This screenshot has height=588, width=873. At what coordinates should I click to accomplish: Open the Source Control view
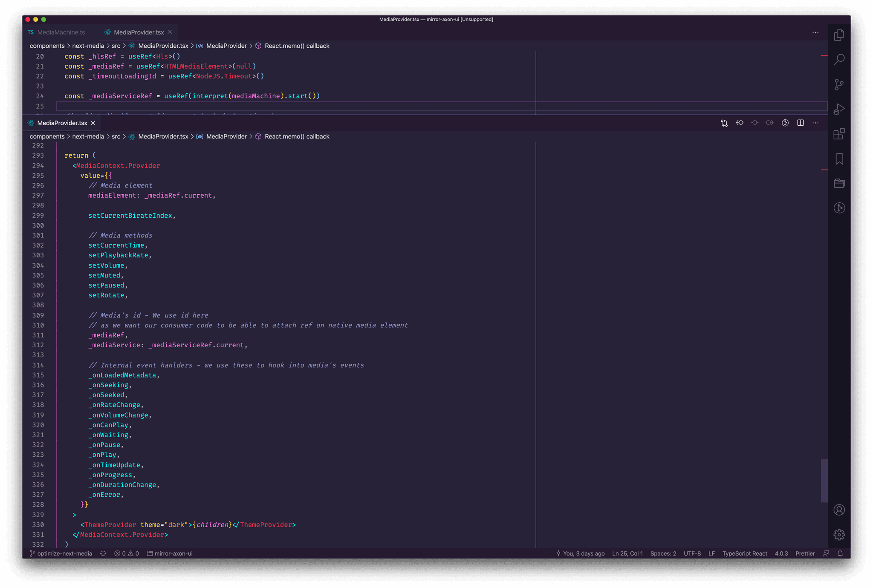(839, 84)
